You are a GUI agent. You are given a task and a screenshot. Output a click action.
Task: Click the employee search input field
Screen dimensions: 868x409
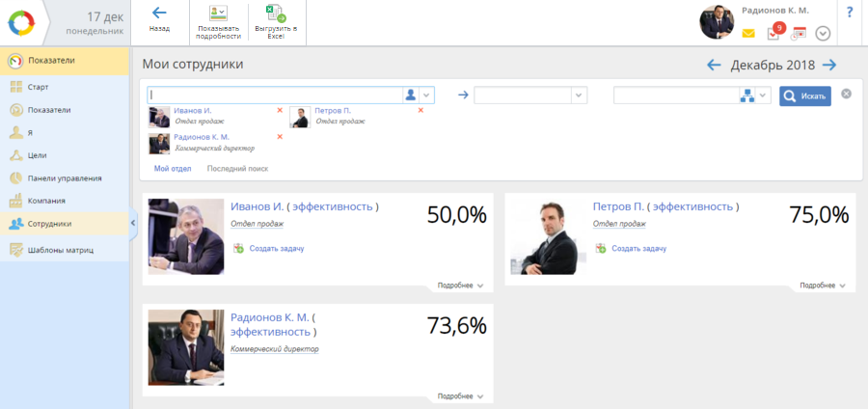275,95
